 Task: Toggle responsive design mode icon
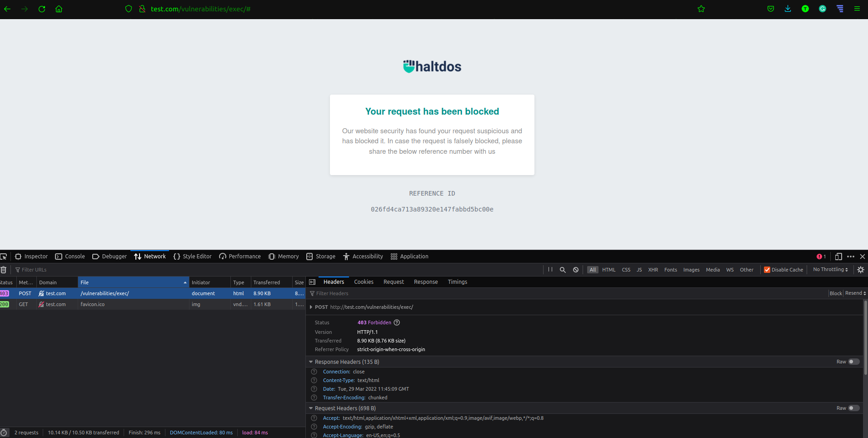pos(838,257)
